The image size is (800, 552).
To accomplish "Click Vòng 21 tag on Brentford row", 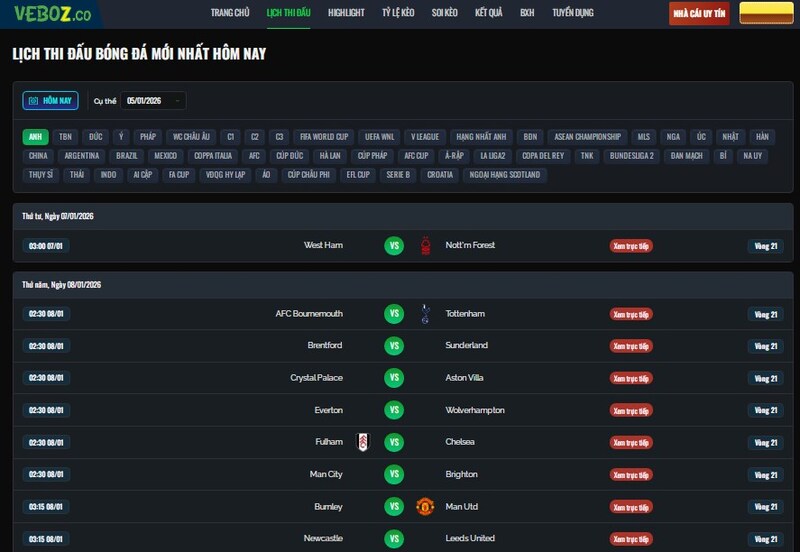I will point(765,346).
